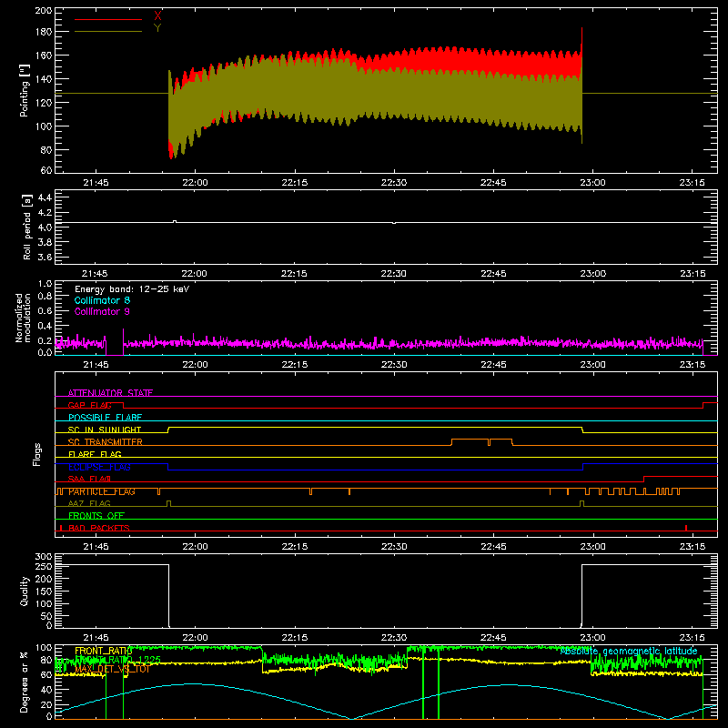Click the GAP_FLAG label
The width and height of the screenshot is (728, 728).
(x=89, y=405)
